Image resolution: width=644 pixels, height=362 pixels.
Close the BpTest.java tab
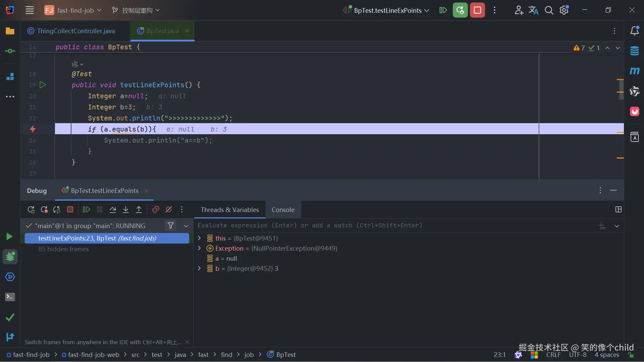coord(187,31)
